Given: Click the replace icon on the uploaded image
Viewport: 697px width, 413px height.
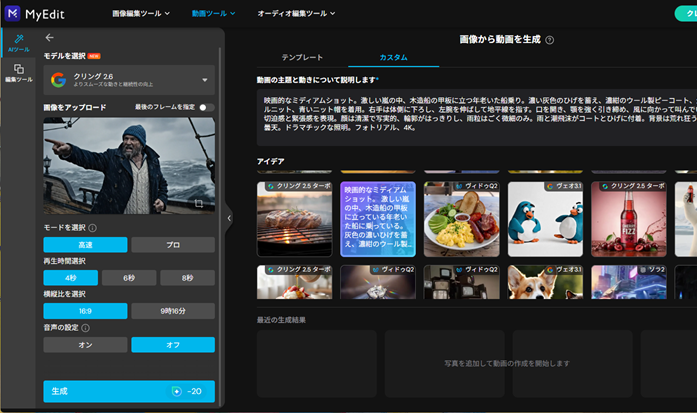Looking at the screenshot, I should coord(198,203).
